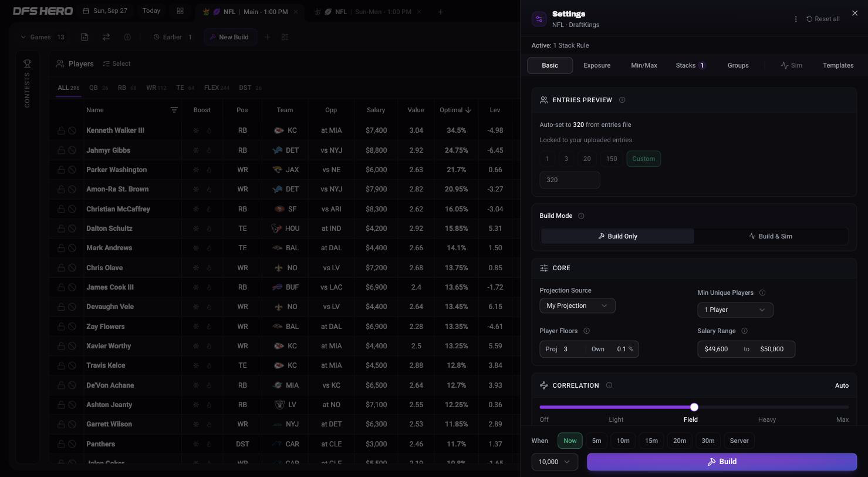Sort by the Optimal column header
Screen dimensions: 868x477
click(455, 110)
